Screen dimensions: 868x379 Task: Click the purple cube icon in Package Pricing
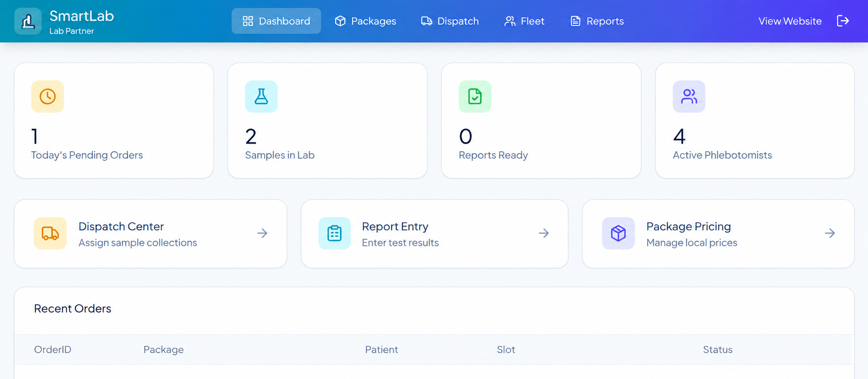tap(618, 233)
